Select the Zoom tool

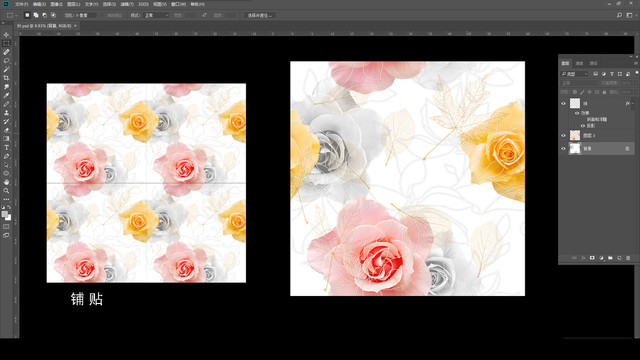point(6,191)
